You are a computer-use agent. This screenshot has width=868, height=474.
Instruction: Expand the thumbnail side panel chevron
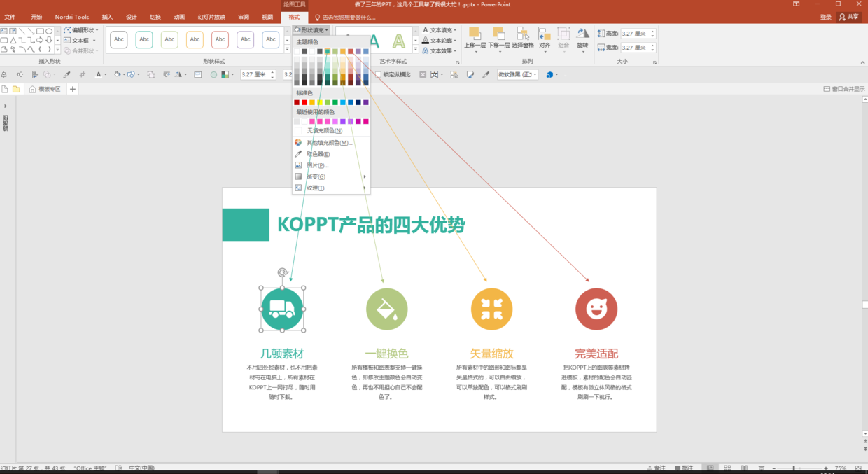pos(5,106)
